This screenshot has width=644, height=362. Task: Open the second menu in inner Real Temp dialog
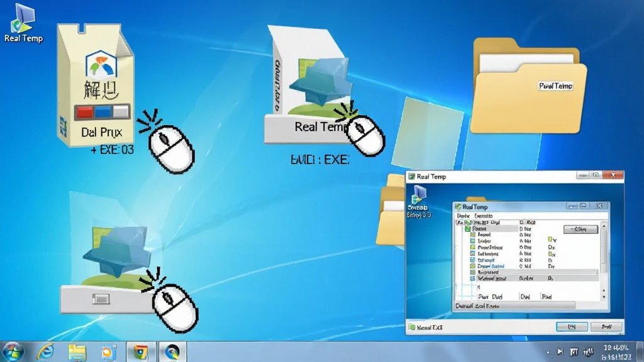click(483, 216)
